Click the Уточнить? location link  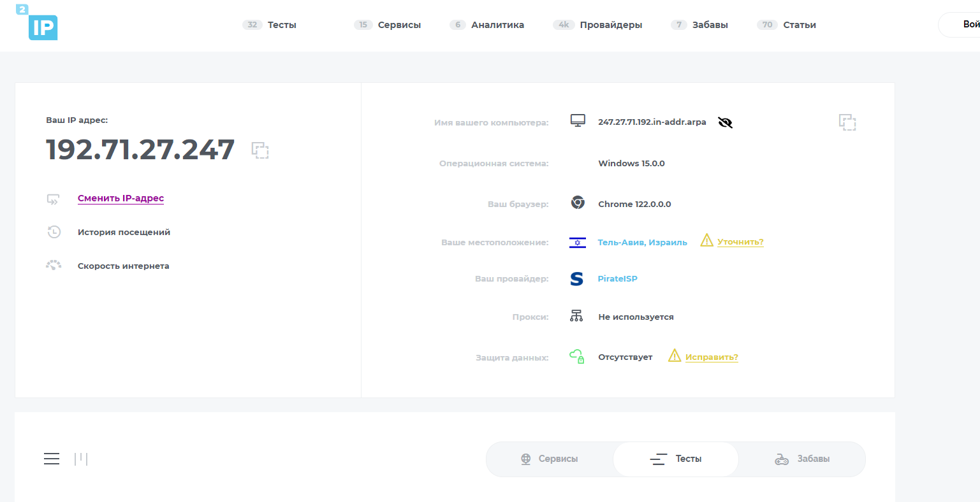click(740, 242)
